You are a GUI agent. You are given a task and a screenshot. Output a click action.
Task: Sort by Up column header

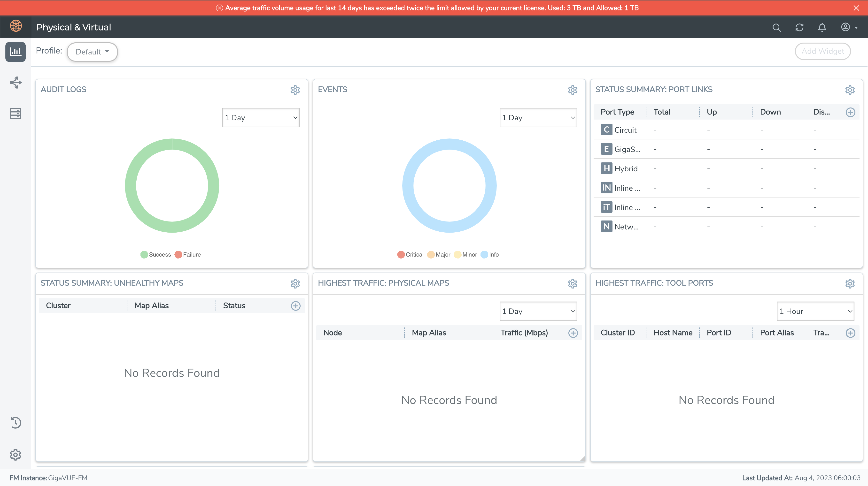coord(712,112)
